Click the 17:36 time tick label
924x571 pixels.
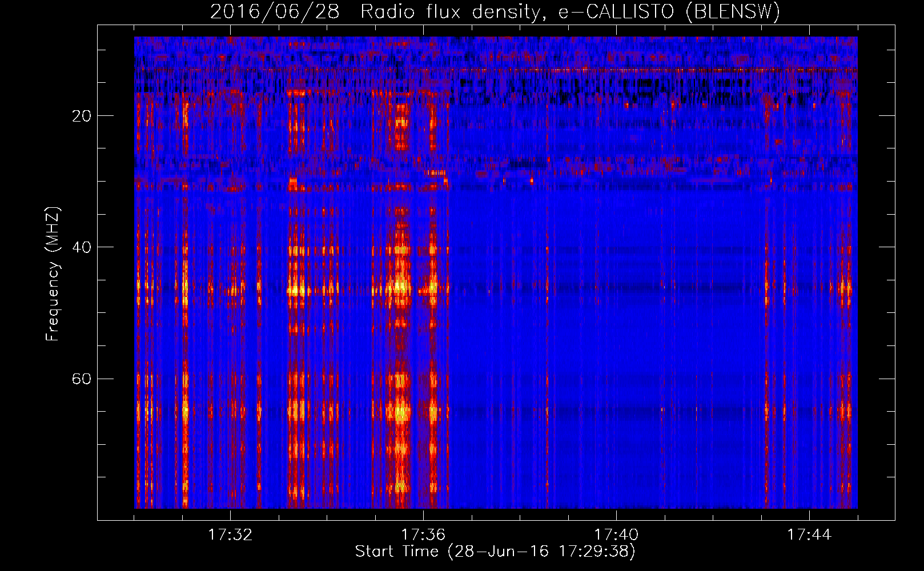[x=423, y=534]
